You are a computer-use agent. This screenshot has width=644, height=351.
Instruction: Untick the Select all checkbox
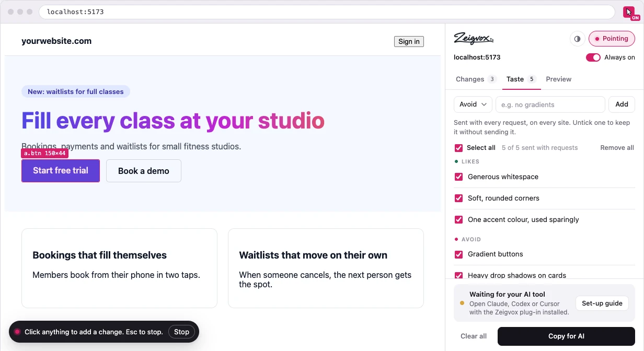tap(459, 148)
